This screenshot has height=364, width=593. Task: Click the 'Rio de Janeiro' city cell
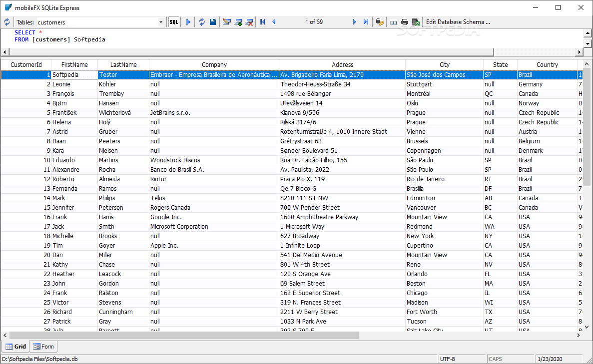tap(444, 179)
